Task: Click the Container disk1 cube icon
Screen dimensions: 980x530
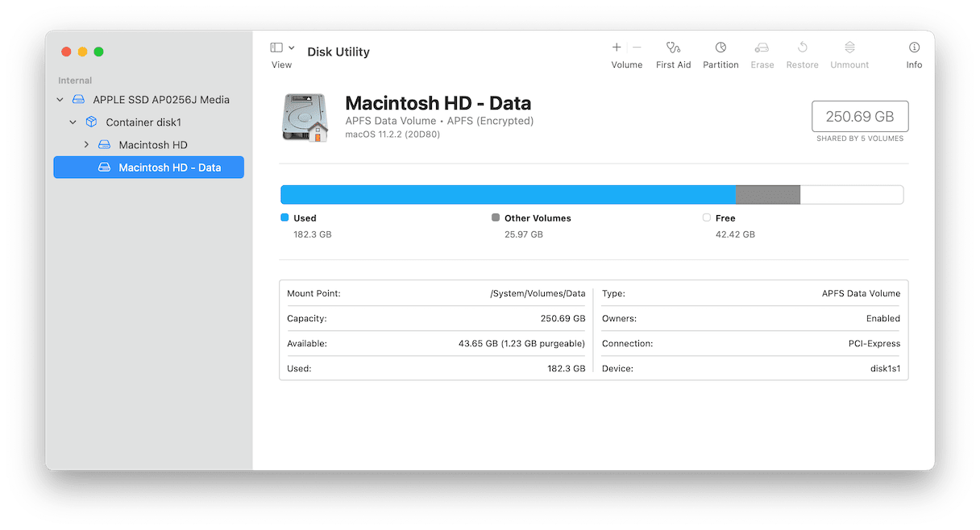Action: [91, 122]
